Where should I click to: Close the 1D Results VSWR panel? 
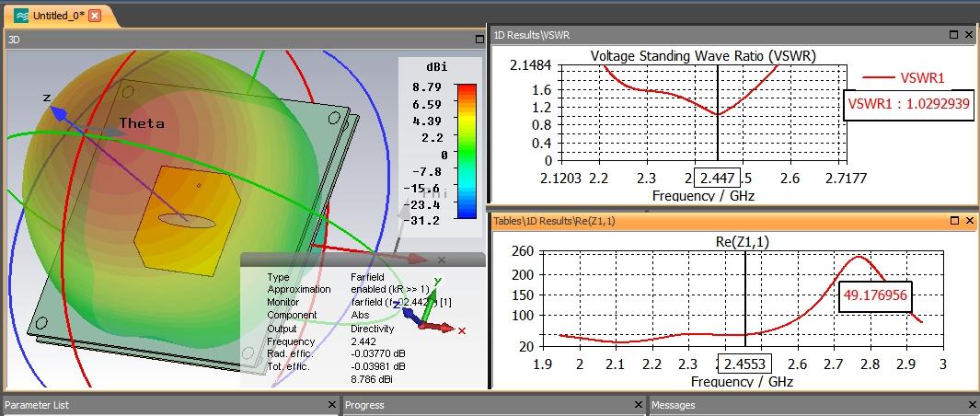coord(968,35)
